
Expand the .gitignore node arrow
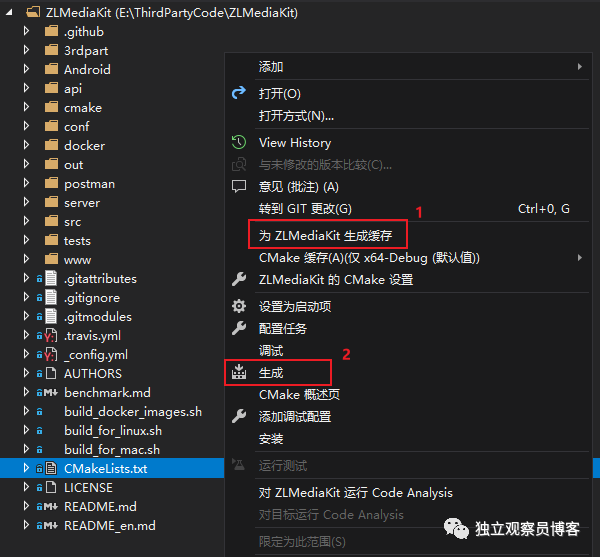(x=26, y=297)
